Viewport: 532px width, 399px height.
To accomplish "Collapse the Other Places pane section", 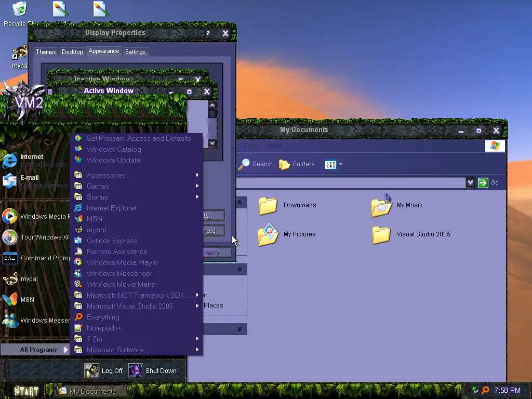I will [240, 270].
